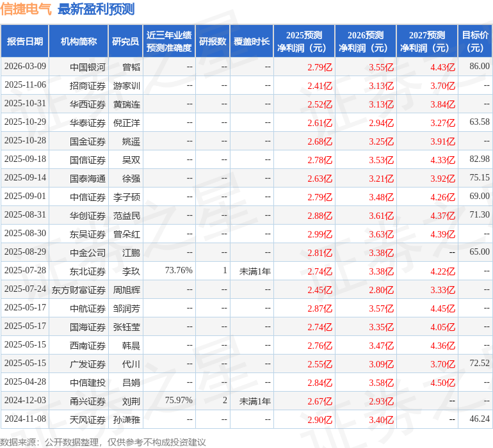Click the institution 中金公司
The image size is (493, 448).
tap(88, 252)
